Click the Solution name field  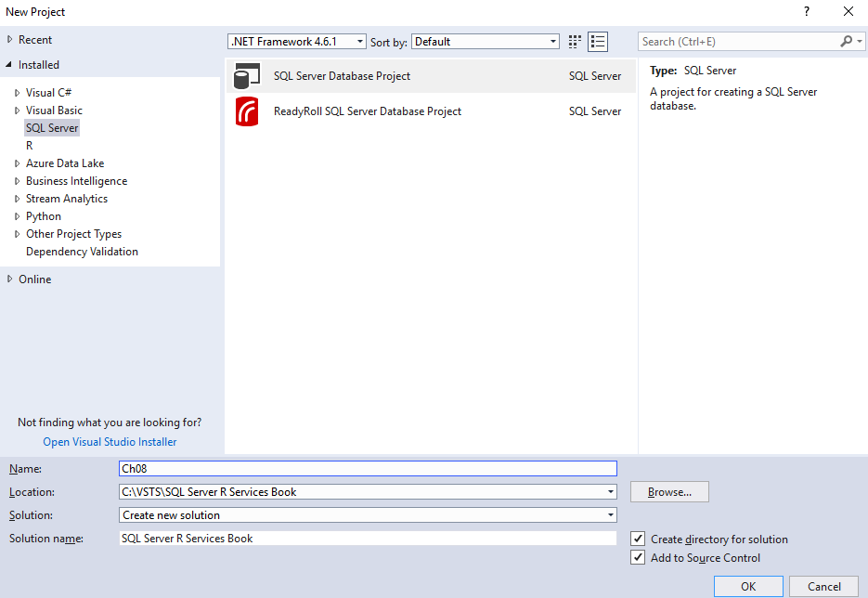pyautogui.click(x=368, y=539)
